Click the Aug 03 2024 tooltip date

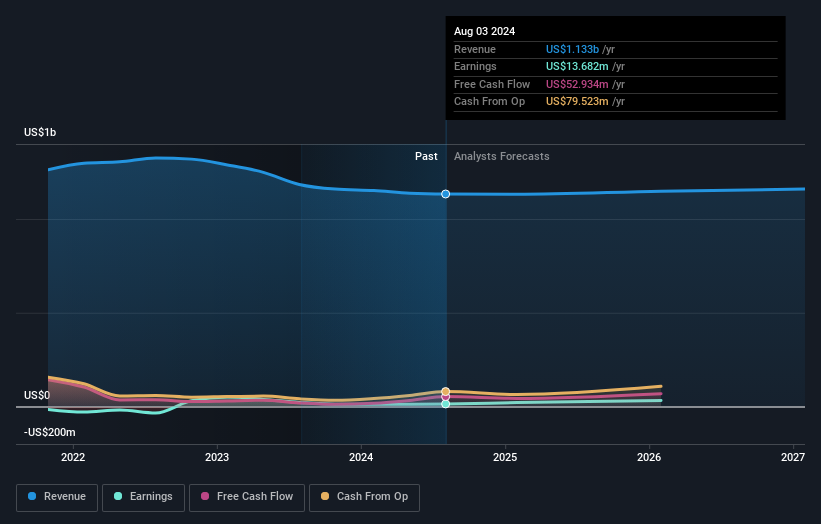click(484, 31)
